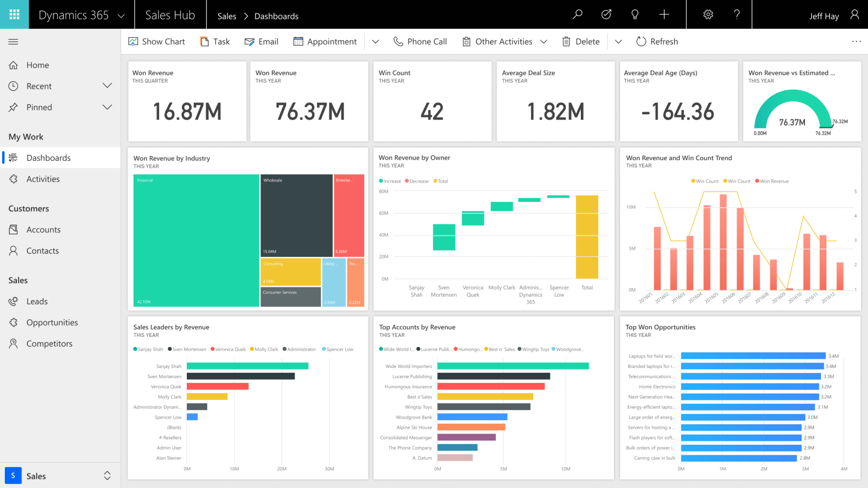Open Settings gear in top bar
The width and height of the screenshot is (868, 488).
click(x=708, y=14)
